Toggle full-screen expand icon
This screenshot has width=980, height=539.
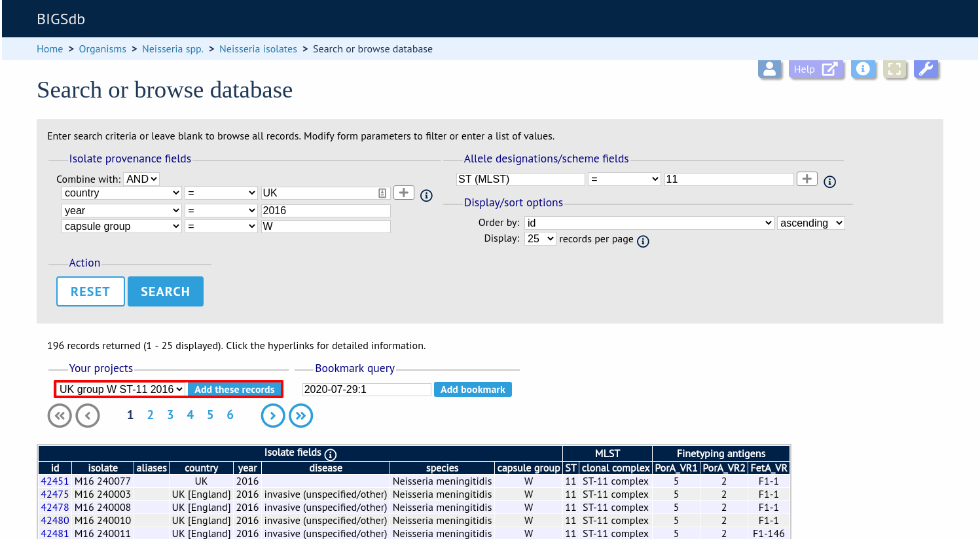tap(894, 69)
